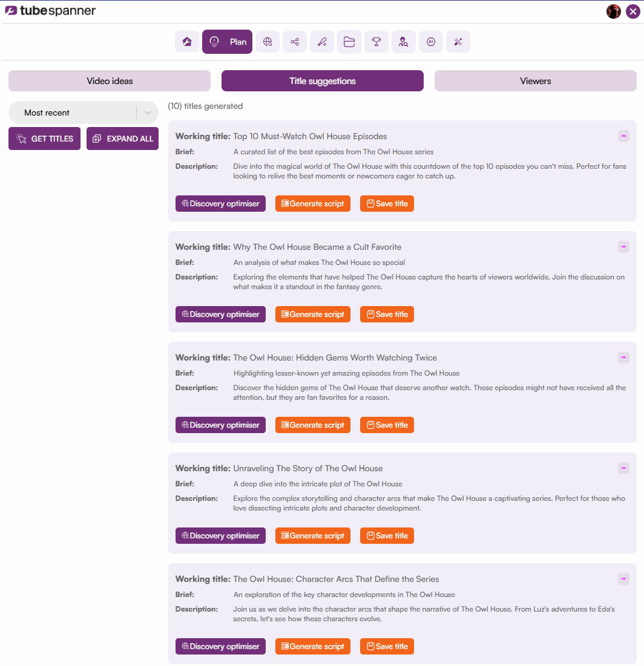Image resolution: width=644 pixels, height=666 pixels.
Task: Collapse the Character Arcs That Define the Series card
Action: coord(623,579)
